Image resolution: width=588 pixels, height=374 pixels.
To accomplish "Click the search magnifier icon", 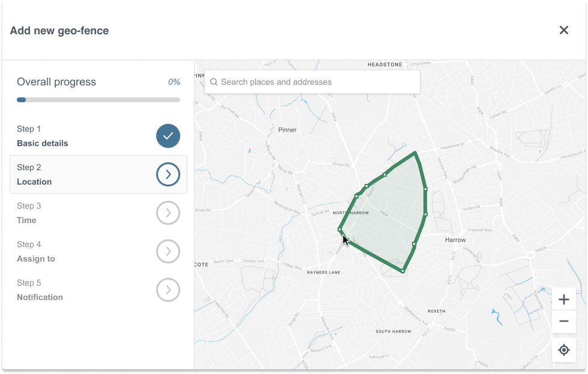I will click(214, 82).
